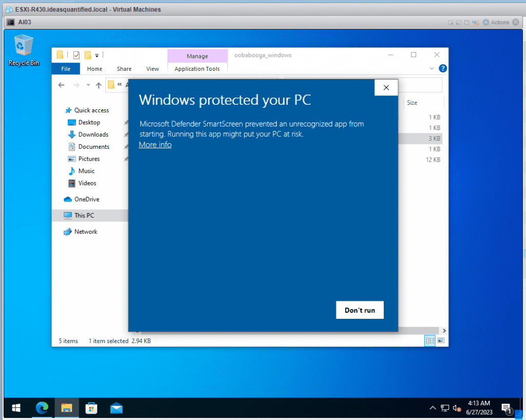Open the Application Tools tab
The width and height of the screenshot is (526, 420).
pyautogui.click(x=197, y=69)
